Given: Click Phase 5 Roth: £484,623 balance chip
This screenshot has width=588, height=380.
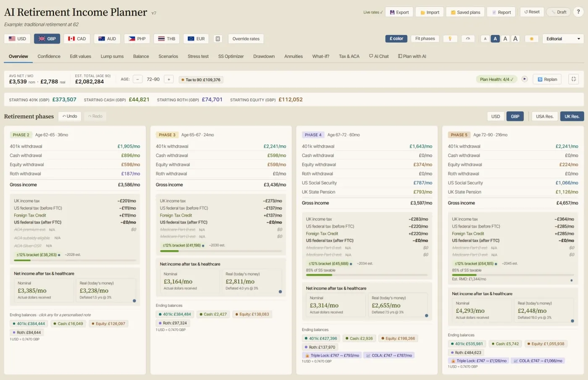Looking at the screenshot, I should pos(466,353).
